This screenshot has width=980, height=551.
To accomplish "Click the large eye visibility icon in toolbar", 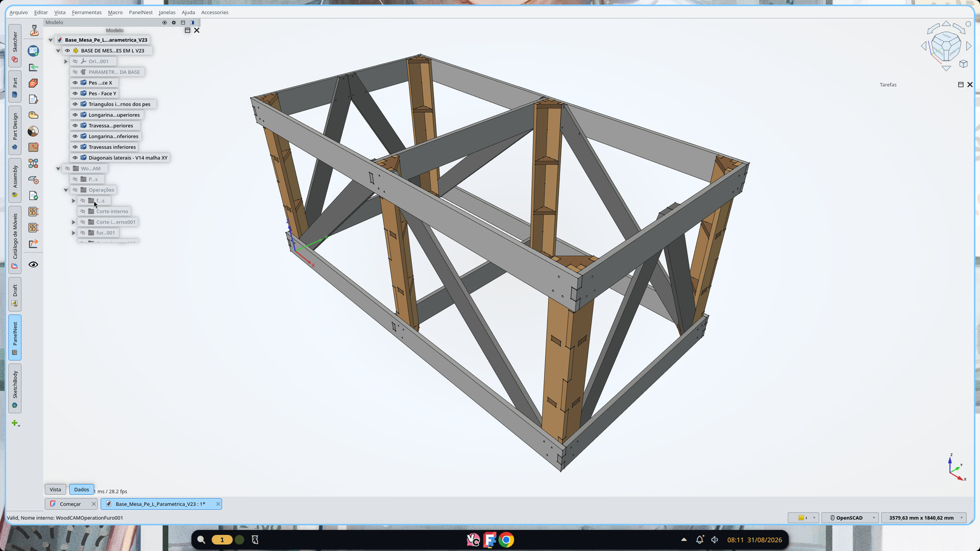I will [x=34, y=265].
